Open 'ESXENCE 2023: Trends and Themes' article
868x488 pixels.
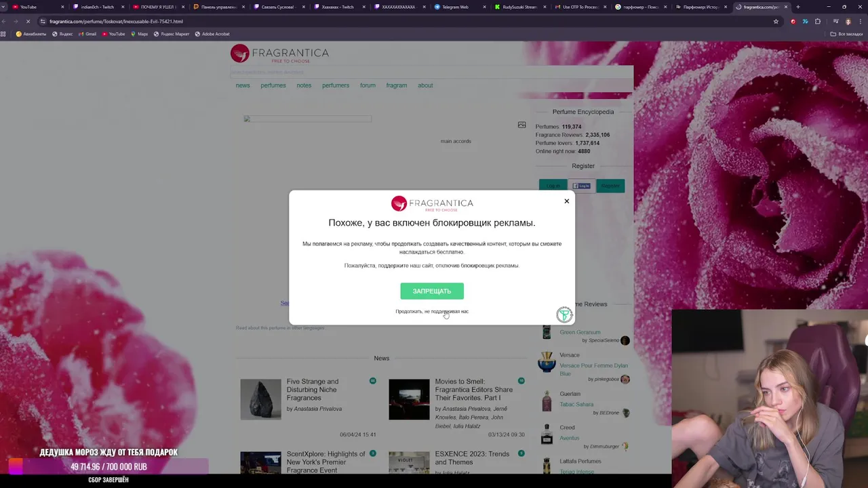pos(472,458)
